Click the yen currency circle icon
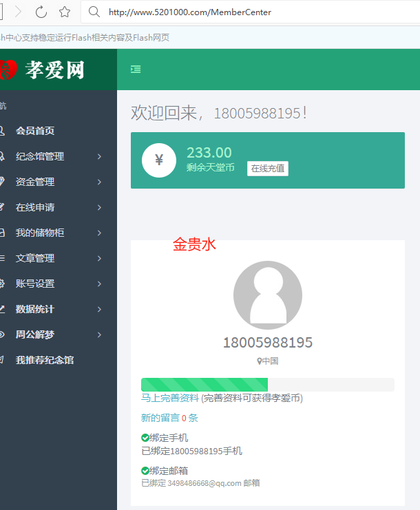Screen dimensions: 420x510 (x=159, y=160)
